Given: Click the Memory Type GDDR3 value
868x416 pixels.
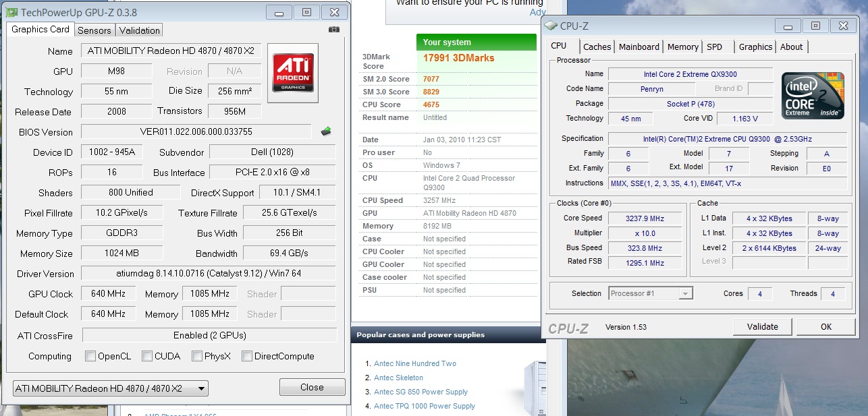Looking at the screenshot, I should click(x=121, y=233).
